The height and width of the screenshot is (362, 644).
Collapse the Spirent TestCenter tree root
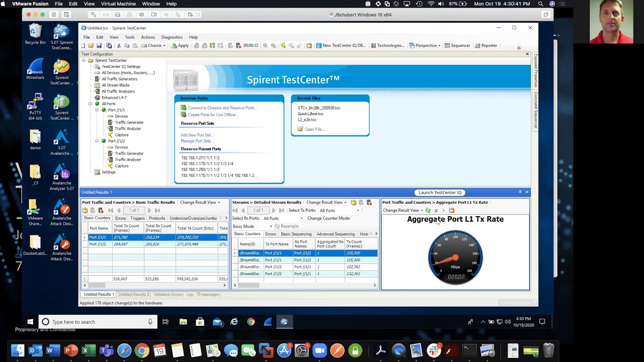[84, 60]
